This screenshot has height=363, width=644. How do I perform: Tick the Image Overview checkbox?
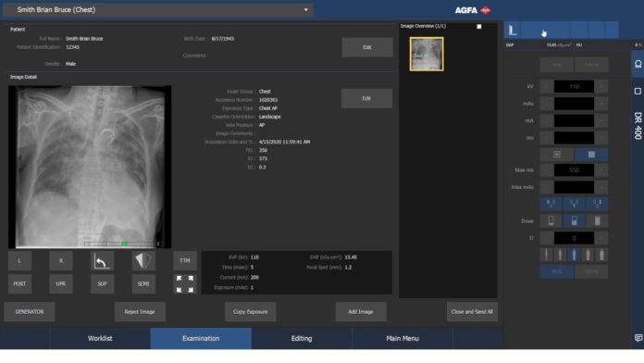tap(479, 26)
